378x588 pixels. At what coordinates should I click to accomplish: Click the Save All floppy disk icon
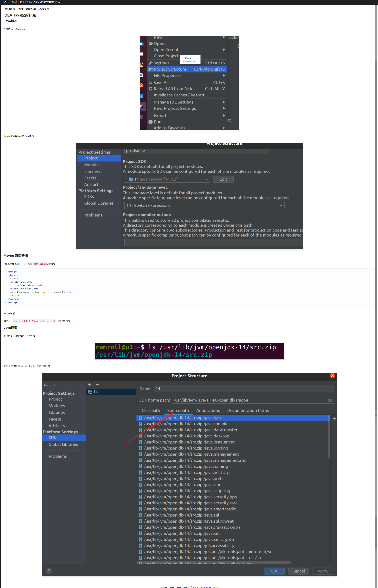pyautogui.click(x=150, y=83)
